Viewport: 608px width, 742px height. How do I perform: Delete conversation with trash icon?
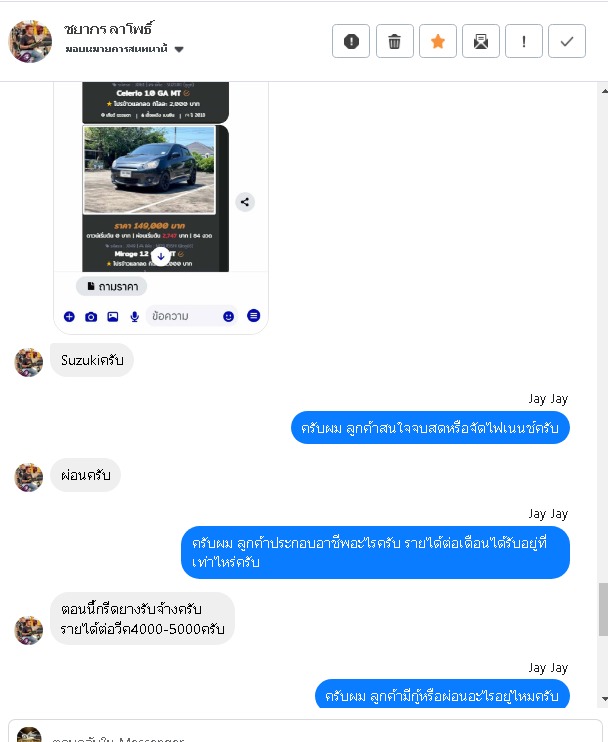(395, 41)
